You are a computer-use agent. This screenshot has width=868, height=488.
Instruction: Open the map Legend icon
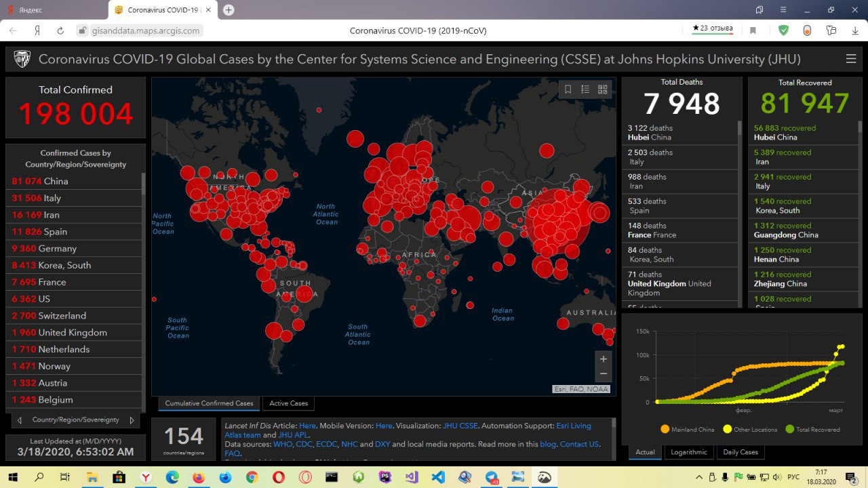pos(585,89)
